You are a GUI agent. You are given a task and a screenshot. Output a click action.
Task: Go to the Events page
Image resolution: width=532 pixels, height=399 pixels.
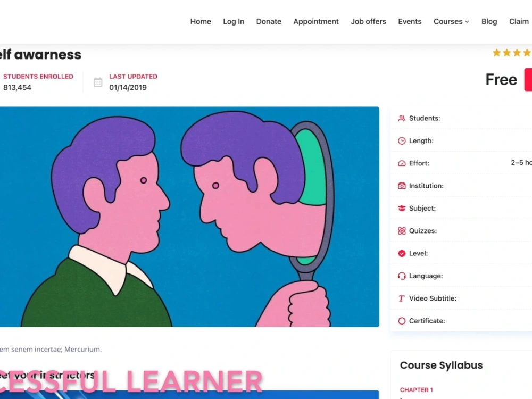pos(410,21)
